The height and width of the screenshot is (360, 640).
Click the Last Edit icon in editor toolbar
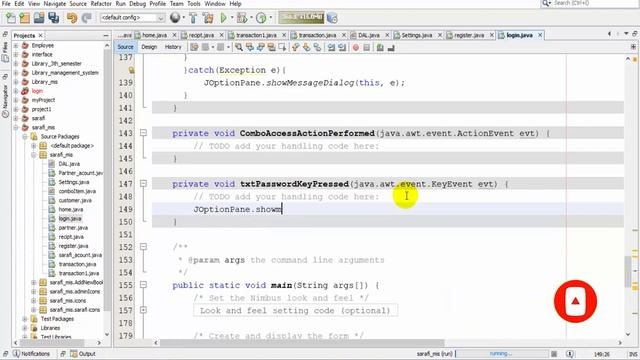tap(194, 47)
